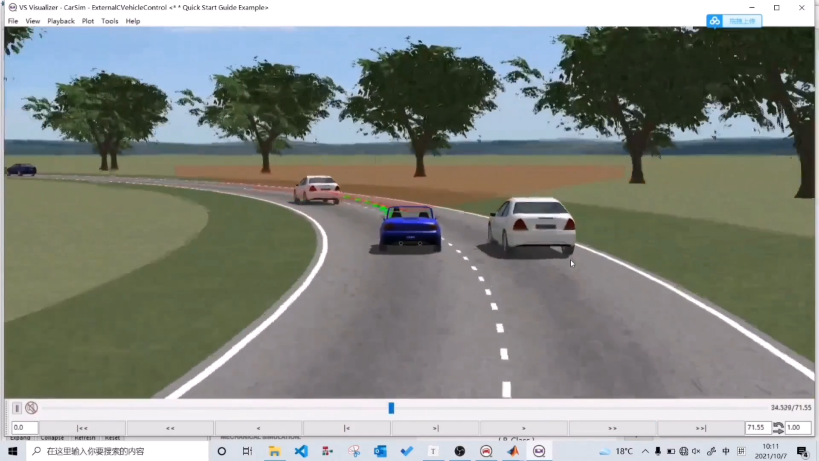Fast rewind with << button
This screenshot has width=819, height=461.
click(170, 428)
